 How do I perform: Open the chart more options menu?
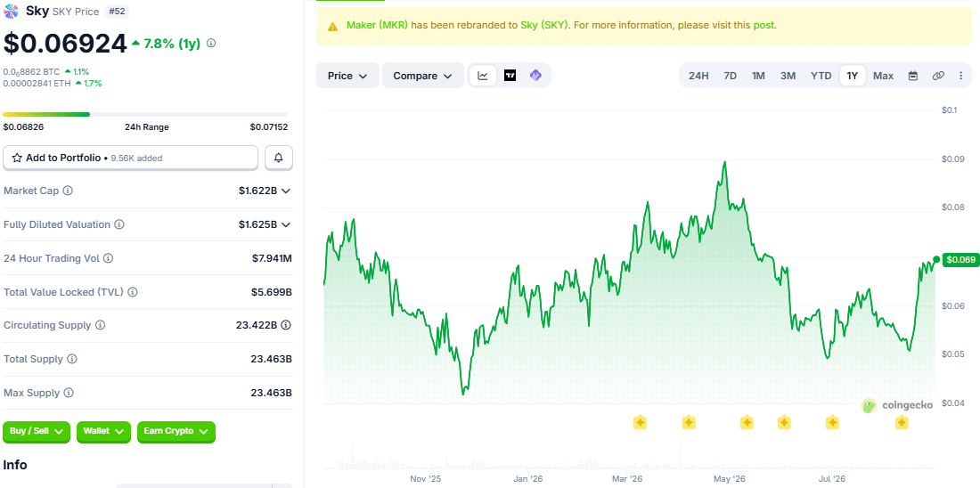click(x=960, y=76)
